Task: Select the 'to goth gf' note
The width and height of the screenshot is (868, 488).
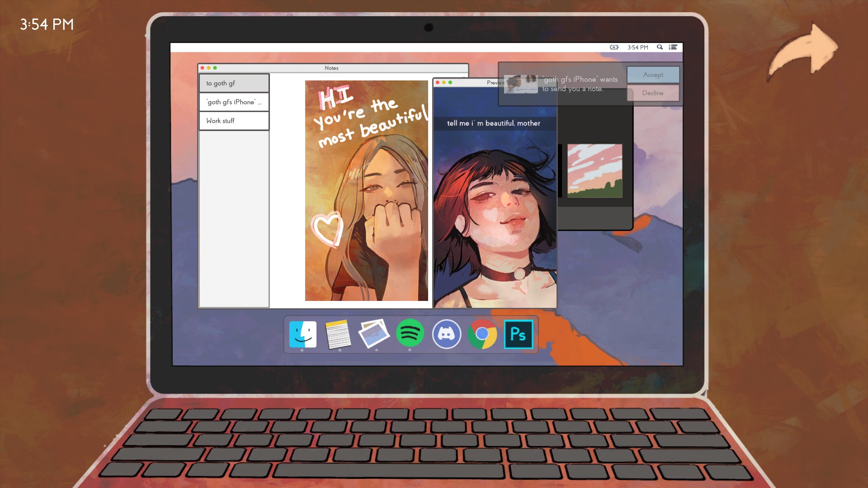Action: (234, 83)
